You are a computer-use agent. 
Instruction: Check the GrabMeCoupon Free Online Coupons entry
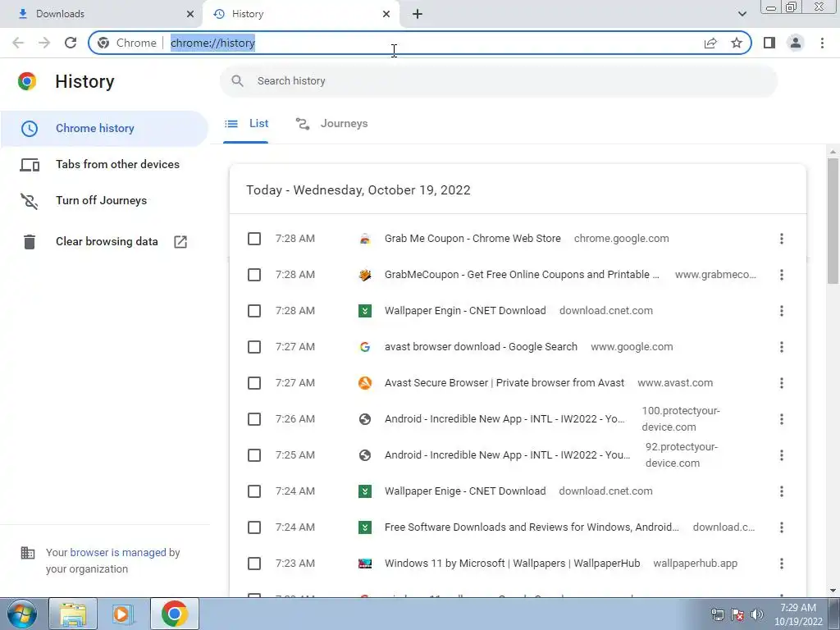tap(254, 275)
